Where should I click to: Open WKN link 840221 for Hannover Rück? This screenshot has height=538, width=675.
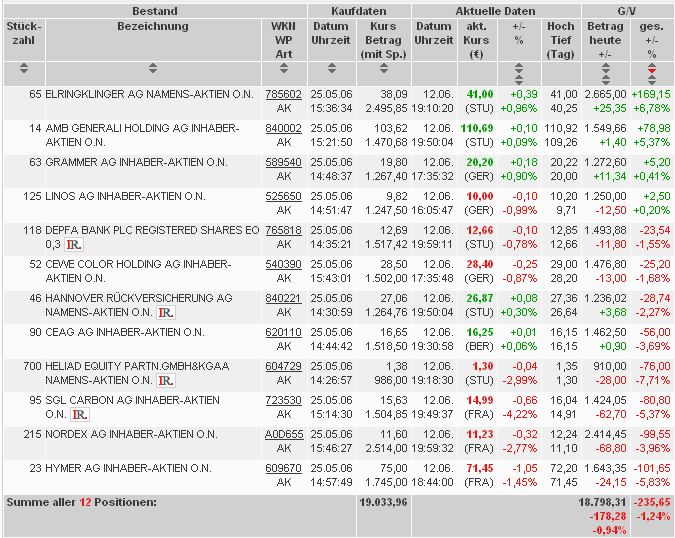[x=284, y=298]
